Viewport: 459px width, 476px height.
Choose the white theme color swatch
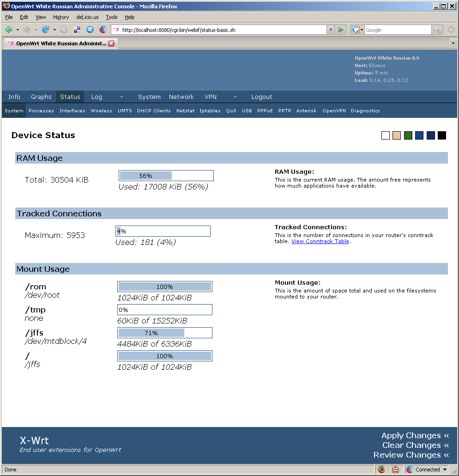tap(385, 135)
